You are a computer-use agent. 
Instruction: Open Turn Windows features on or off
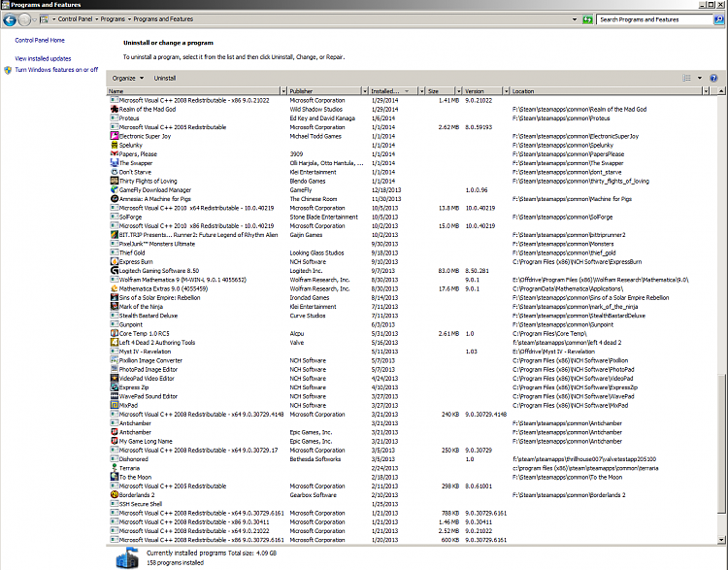coord(56,70)
